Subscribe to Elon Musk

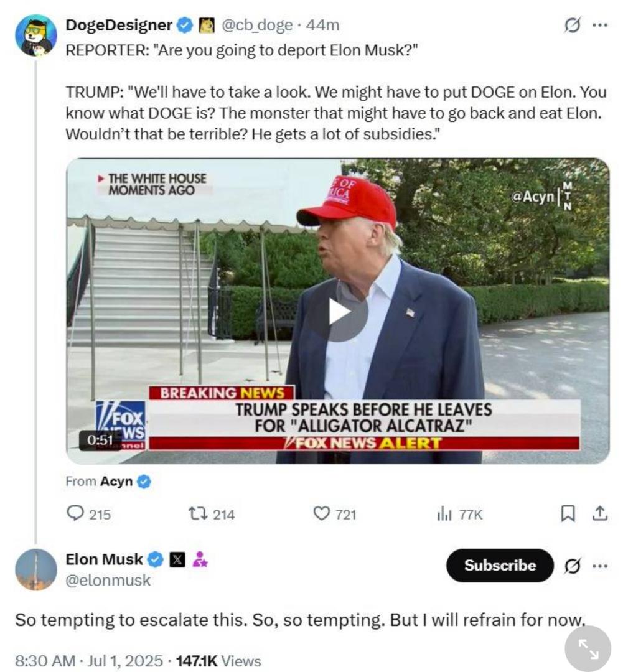tap(500, 565)
